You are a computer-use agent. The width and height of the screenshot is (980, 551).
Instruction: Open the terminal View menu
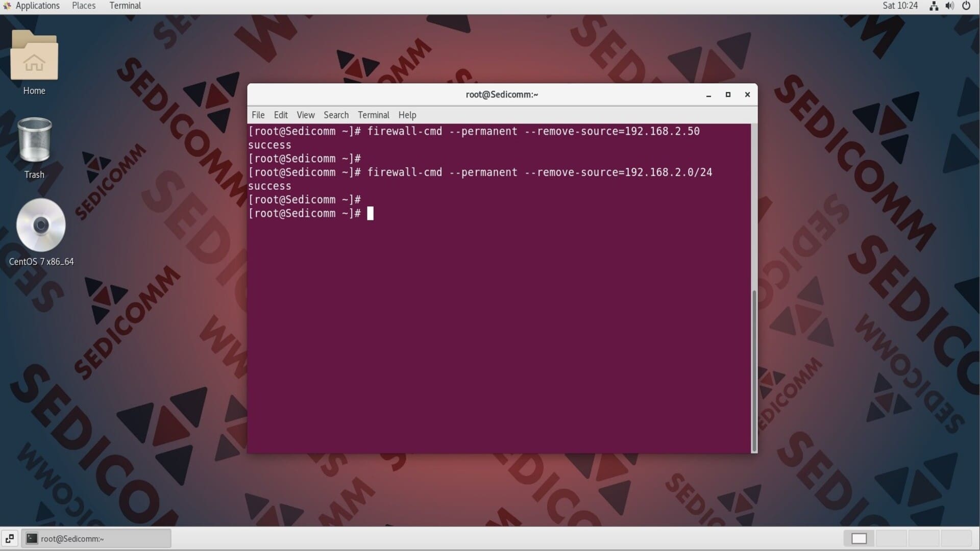pos(306,115)
